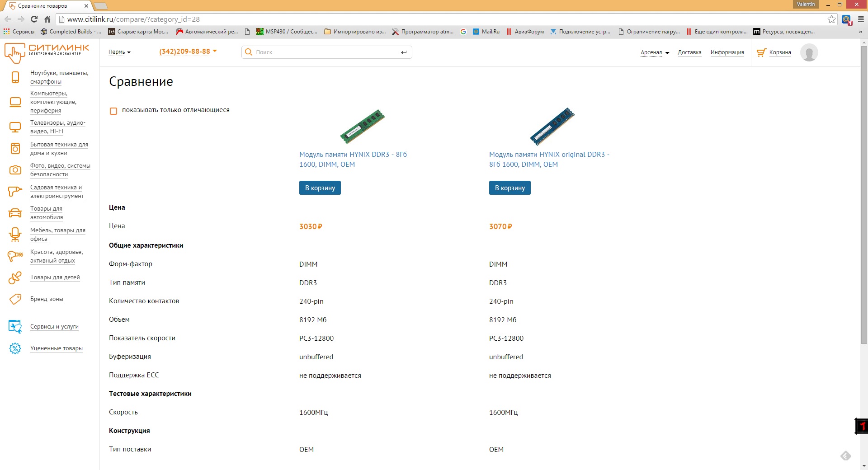This screenshot has width=868, height=470.
Task: Open 'Модуль памяти HYNIX DDR3 - 8Гб' product link
Action: click(353, 160)
